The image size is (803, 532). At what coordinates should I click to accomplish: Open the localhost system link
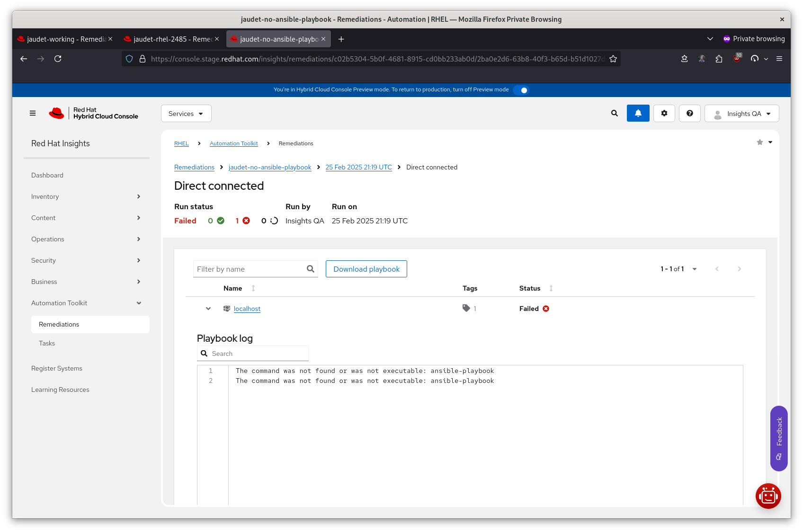point(247,309)
